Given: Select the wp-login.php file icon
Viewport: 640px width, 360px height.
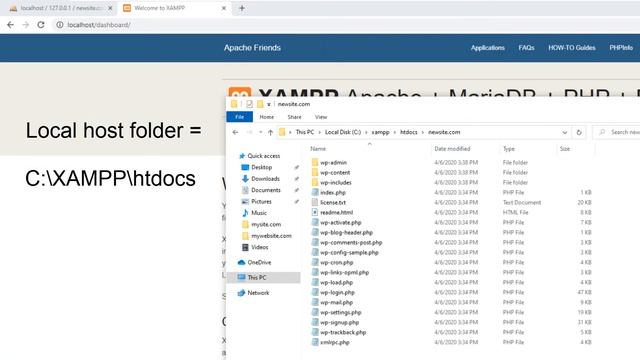Looking at the screenshot, I should click(315, 292).
